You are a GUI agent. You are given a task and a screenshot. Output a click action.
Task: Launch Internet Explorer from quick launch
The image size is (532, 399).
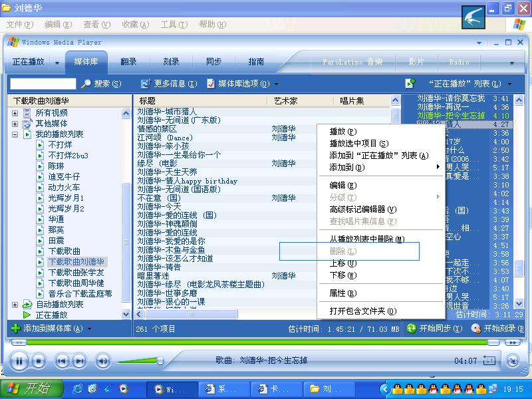click(78, 389)
